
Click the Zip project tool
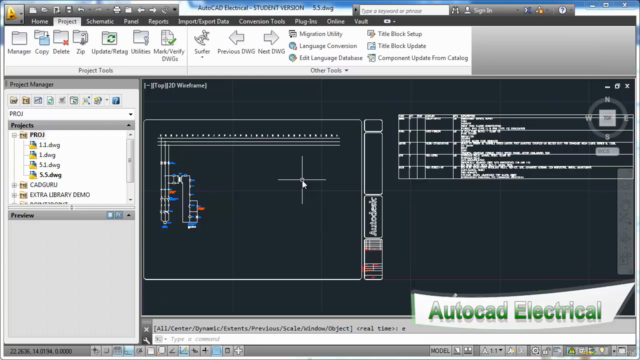[80, 42]
